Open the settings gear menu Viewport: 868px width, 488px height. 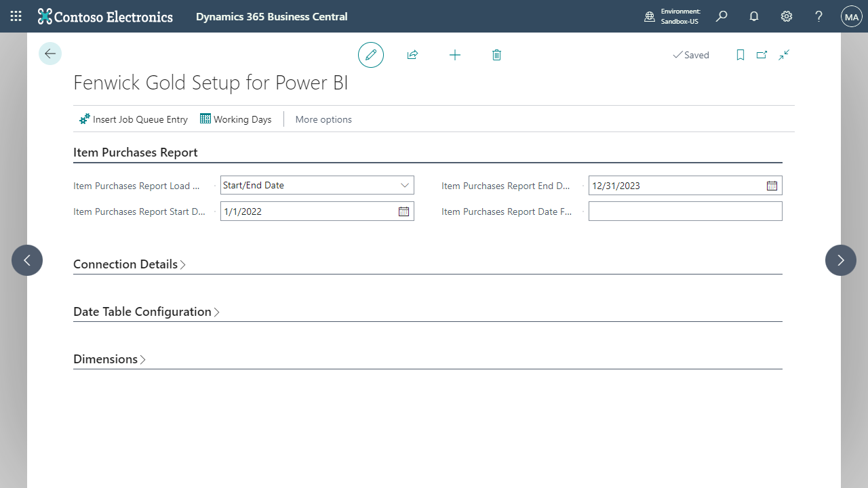coord(787,16)
